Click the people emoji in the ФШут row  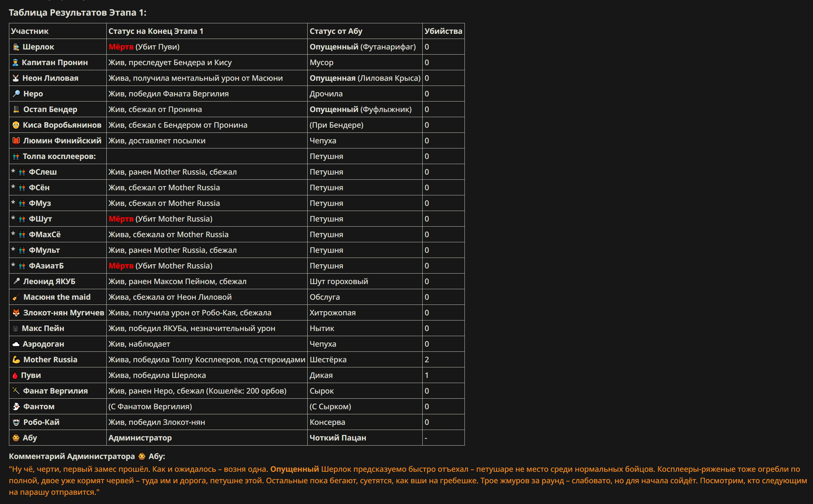(x=22, y=219)
